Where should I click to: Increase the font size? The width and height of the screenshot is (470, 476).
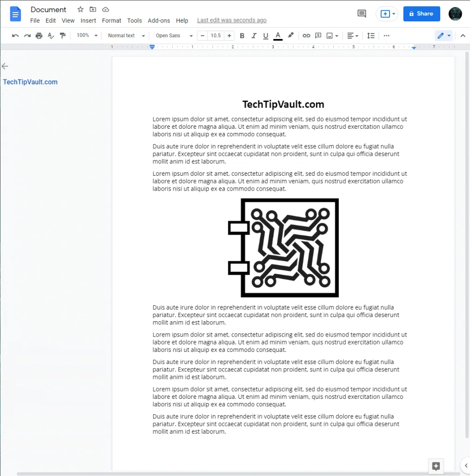click(x=229, y=36)
